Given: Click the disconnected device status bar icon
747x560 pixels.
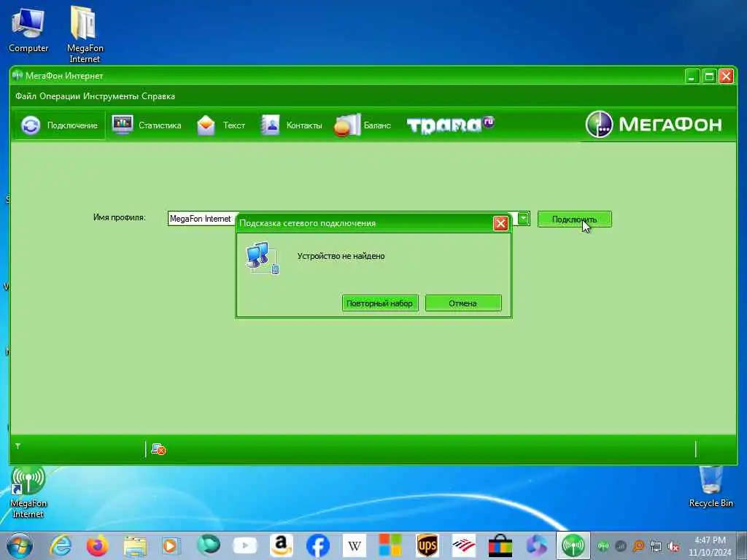Looking at the screenshot, I should [158, 449].
